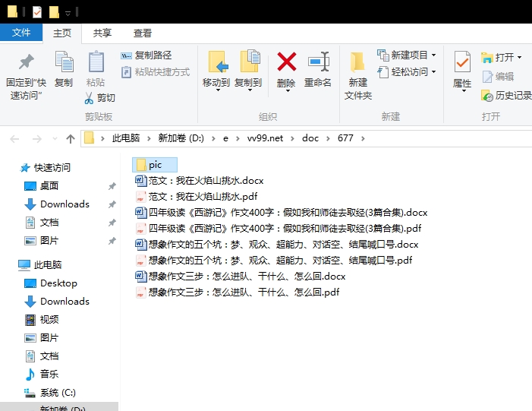The width and height of the screenshot is (532, 411).
Task: Click 此电脑 in the address bar
Action: tap(126, 138)
